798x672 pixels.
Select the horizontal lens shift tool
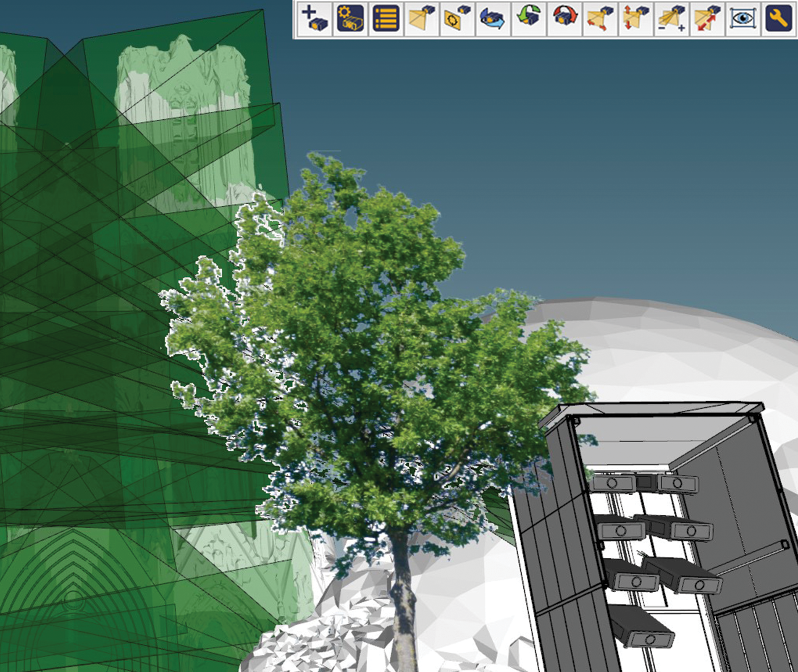pos(600,18)
